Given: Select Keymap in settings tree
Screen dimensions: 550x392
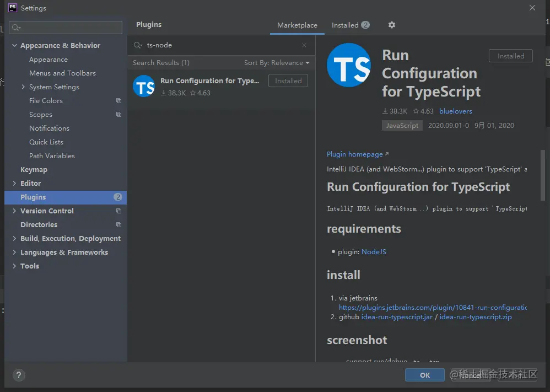Looking at the screenshot, I should [34, 169].
